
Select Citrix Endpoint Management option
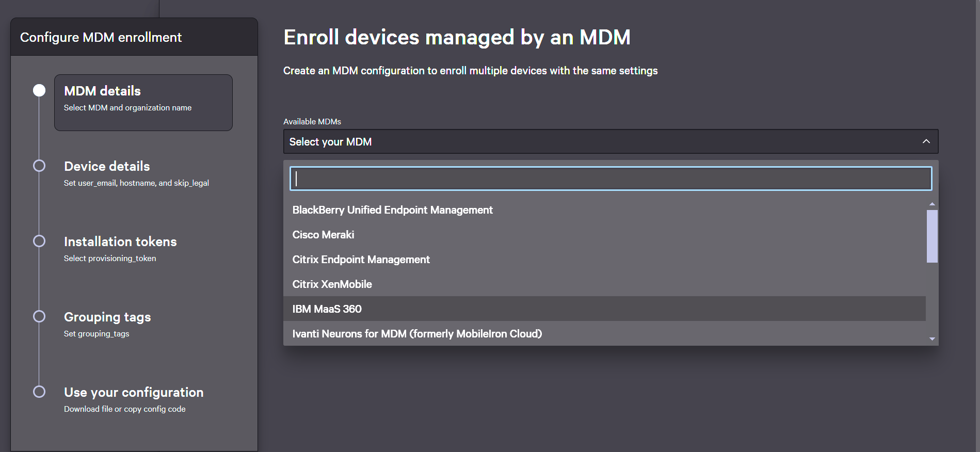click(604, 260)
